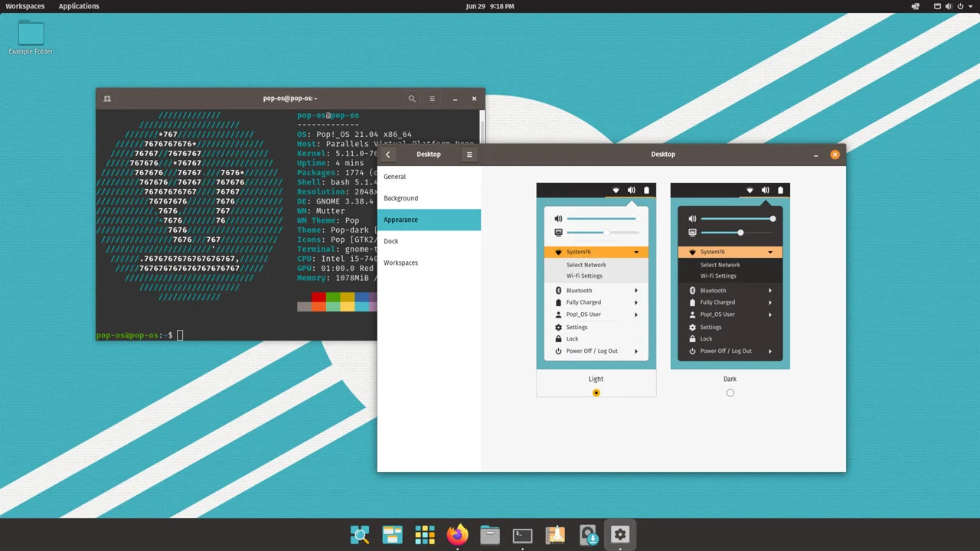Launch the Files app from the dock

click(x=489, y=534)
